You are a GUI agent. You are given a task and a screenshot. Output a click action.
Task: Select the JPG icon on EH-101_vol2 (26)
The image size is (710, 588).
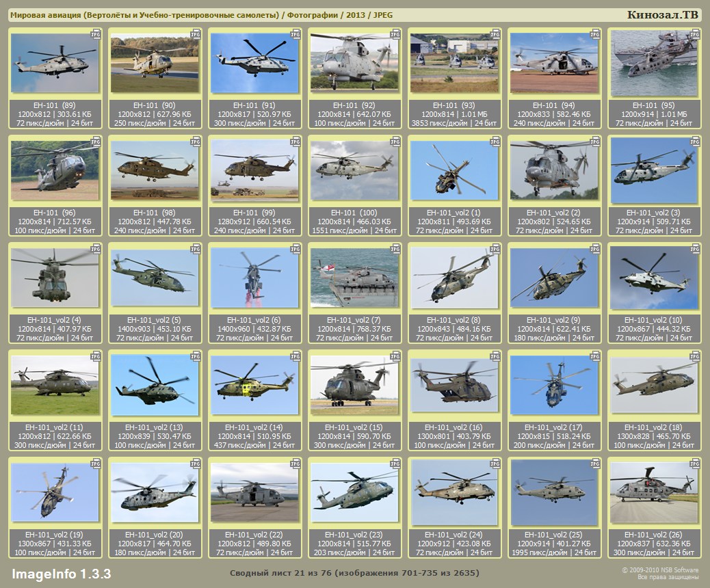coord(695,464)
